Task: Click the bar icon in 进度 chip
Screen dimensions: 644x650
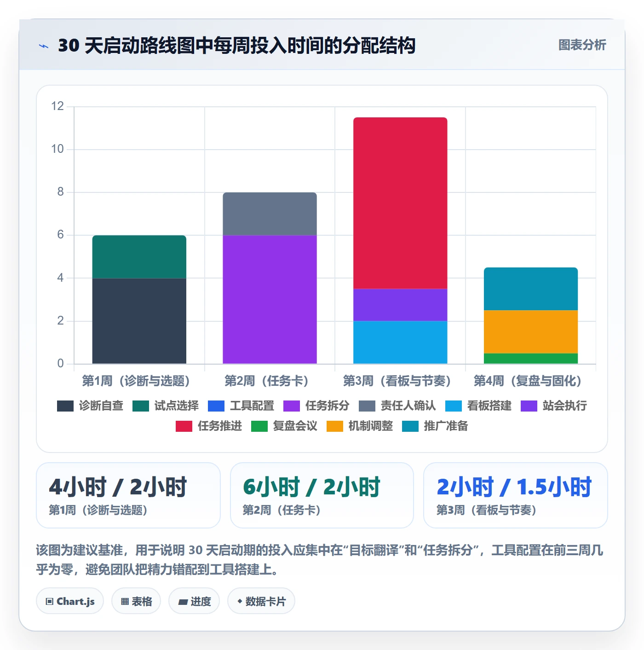Action: 183,602
